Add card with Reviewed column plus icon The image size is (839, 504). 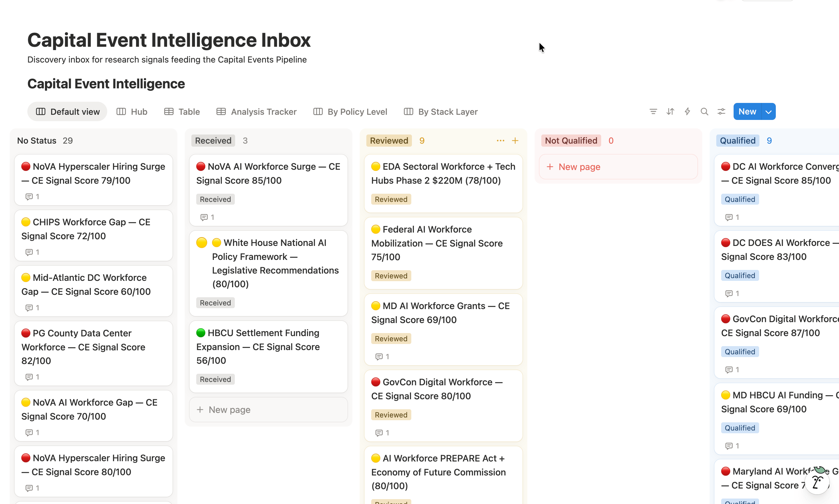515,141
